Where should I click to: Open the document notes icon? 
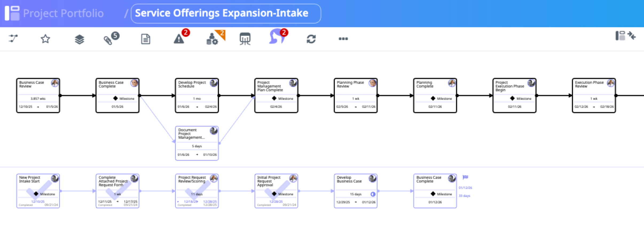tap(146, 39)
